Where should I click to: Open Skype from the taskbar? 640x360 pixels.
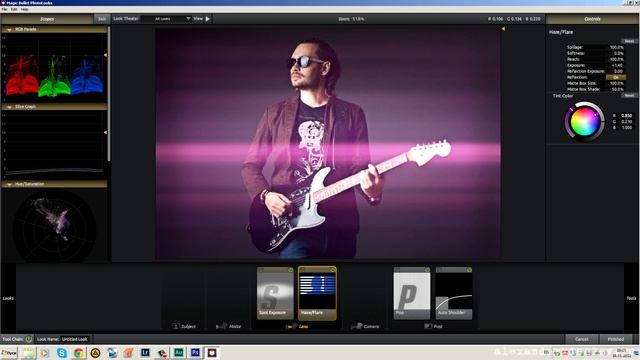click(x=62, y=353)
